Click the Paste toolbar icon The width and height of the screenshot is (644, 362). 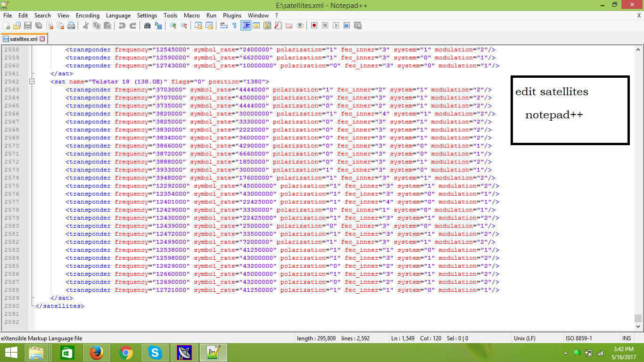point(107,25)
